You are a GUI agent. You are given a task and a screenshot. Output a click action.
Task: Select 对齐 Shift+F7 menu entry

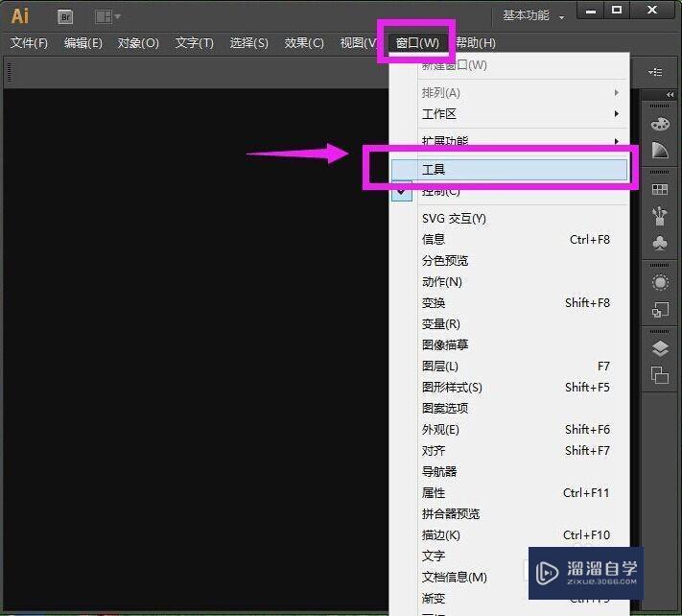(509, 451)
